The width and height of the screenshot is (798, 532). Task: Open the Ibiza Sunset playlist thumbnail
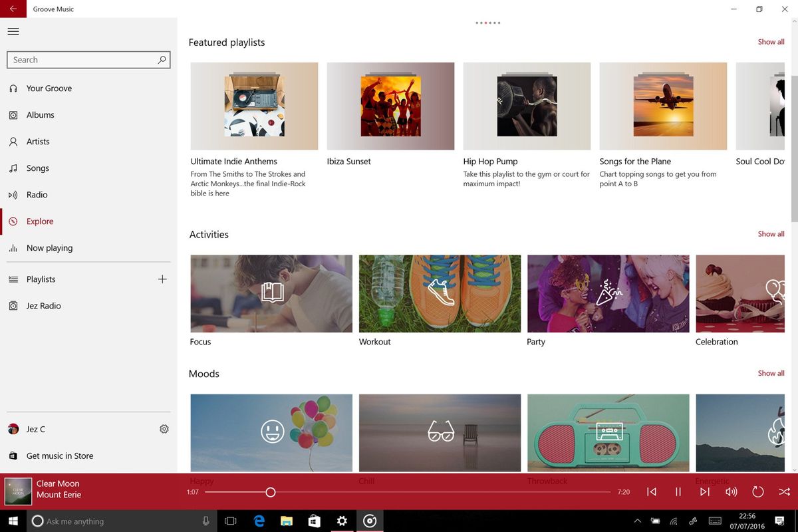(x=390, y=106)
